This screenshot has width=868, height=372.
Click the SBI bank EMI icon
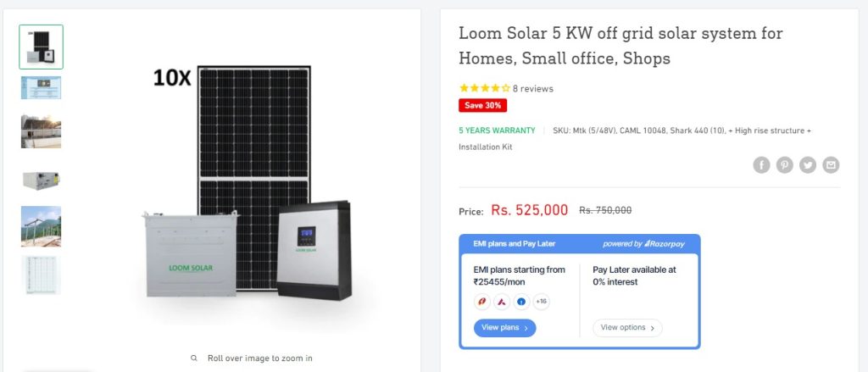coord(520,301)
